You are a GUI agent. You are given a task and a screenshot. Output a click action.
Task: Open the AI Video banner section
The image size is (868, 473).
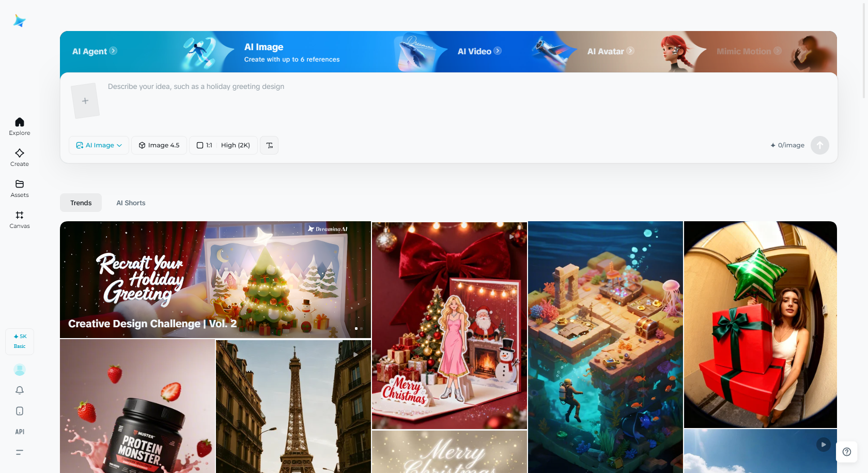click(478, 51)
